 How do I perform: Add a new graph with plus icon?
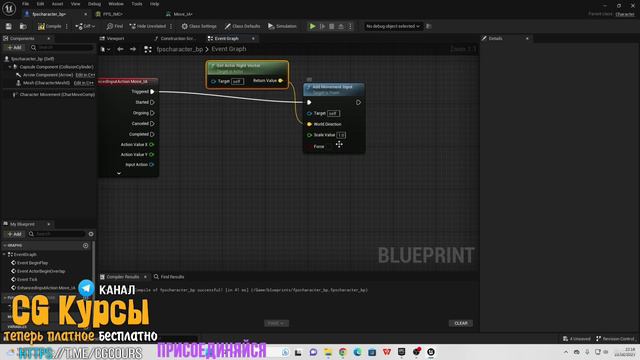85,246
